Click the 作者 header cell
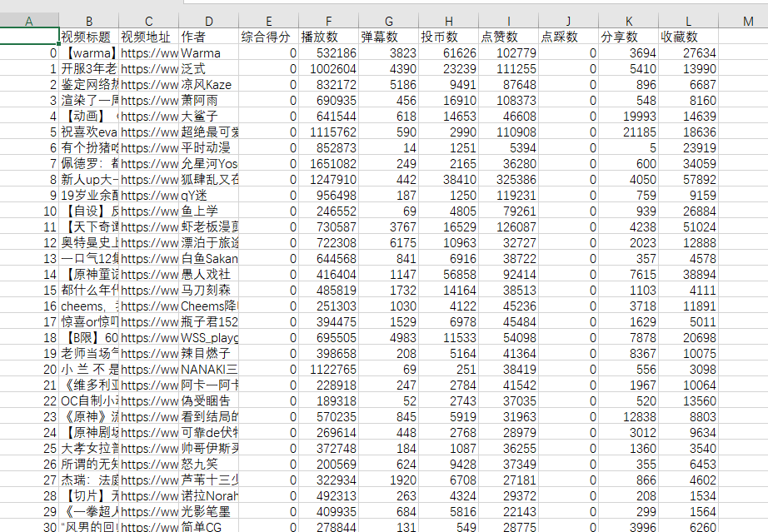The width and height of the screenshot is (768, 532). tap(208, 37)
